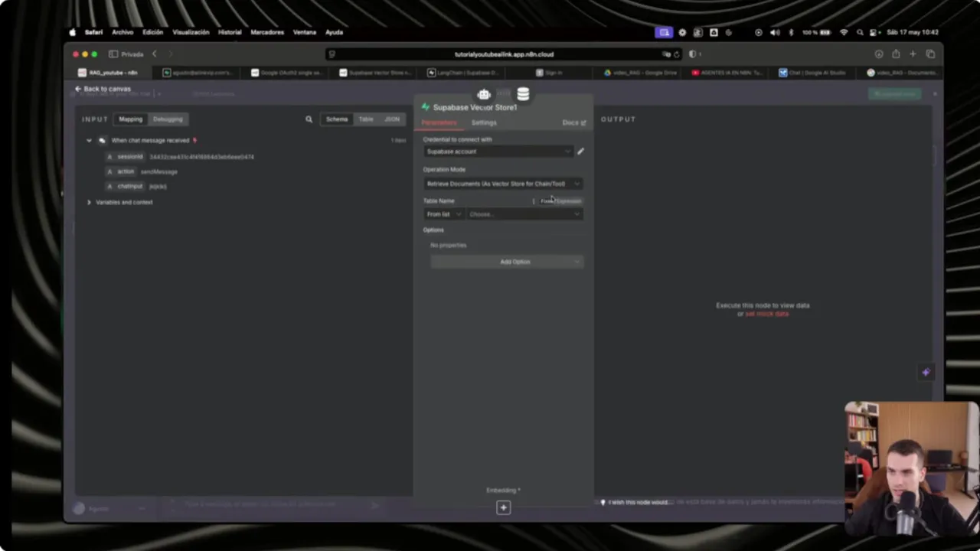
Task: Open Operation Mode dropdown
Action: coord(503,184)
